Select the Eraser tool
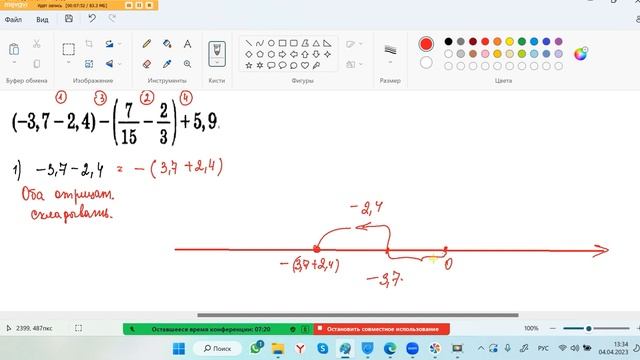Image resolution: width=640 pixels, height=360 pixels. (147, 64)
